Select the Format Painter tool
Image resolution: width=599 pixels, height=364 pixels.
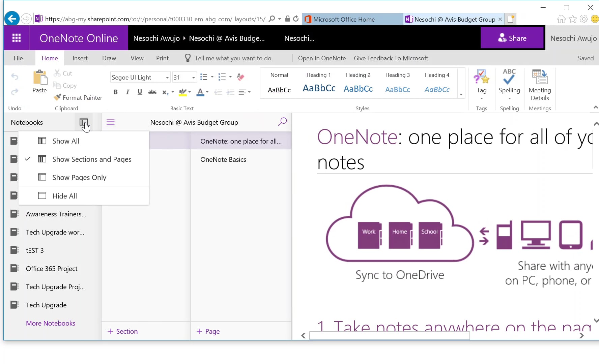click(78, 97)
